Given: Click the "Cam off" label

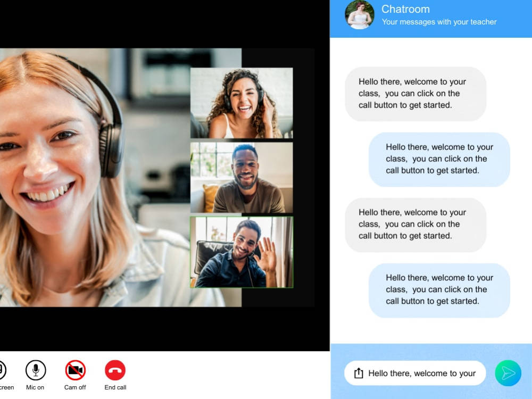Looking at the screenshot, I should (75, 387).
